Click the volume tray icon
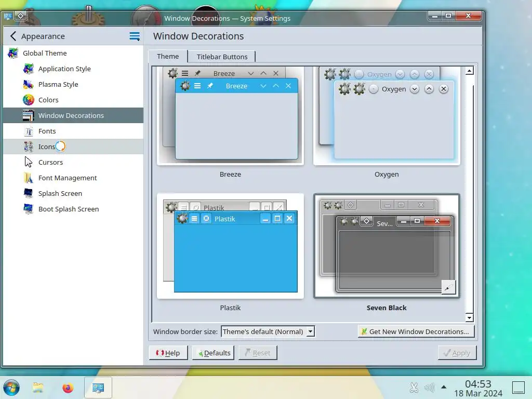 [429, 388]
